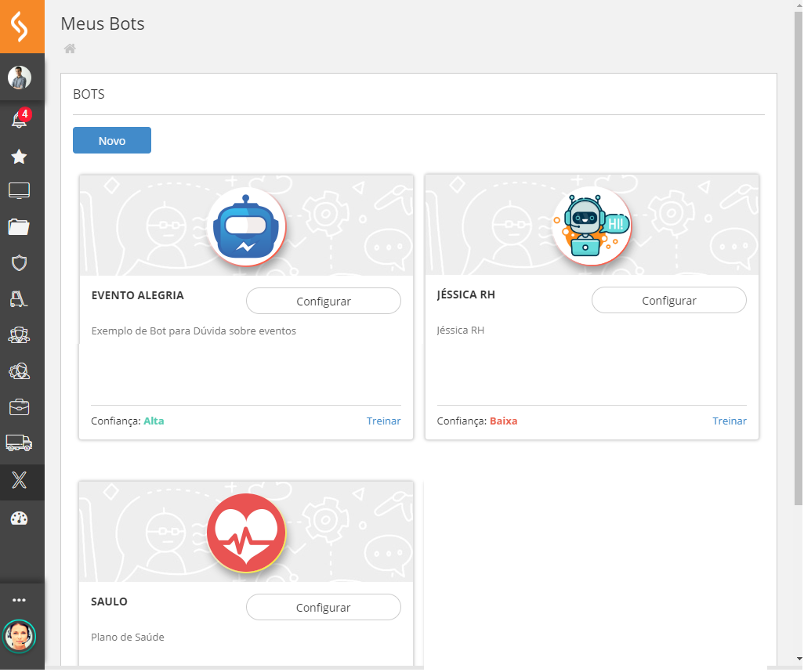Screen dimensions: 804x672
Task: Open the dashboard gauge icon in sidebar
Action: point(20,518)
